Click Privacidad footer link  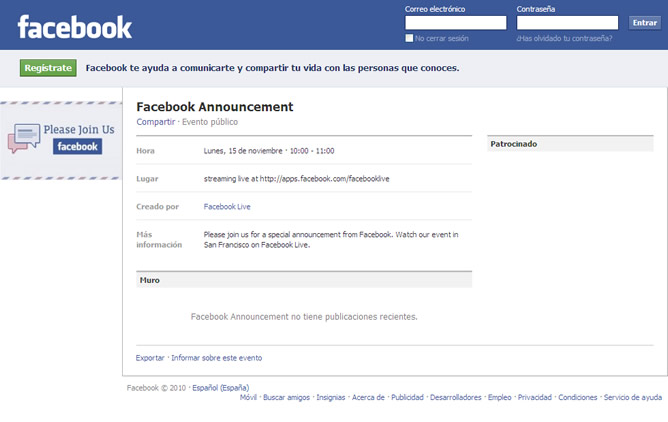pos(535,397)
